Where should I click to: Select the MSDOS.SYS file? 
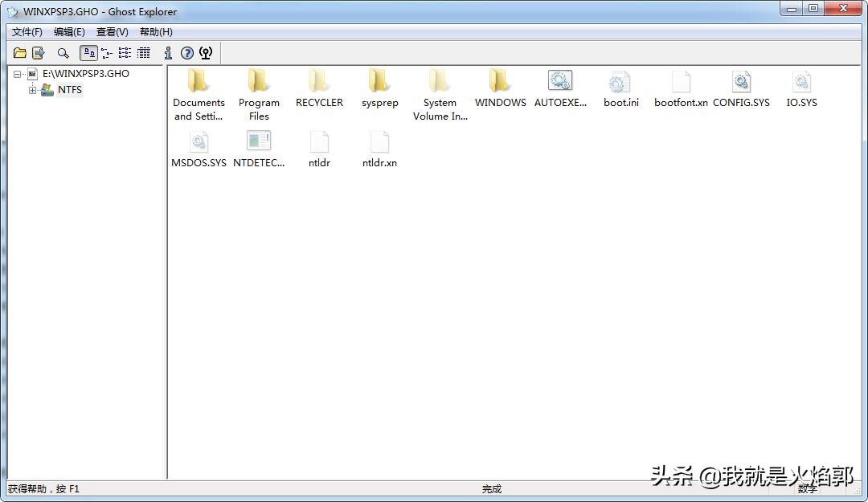tap(199, 149)
